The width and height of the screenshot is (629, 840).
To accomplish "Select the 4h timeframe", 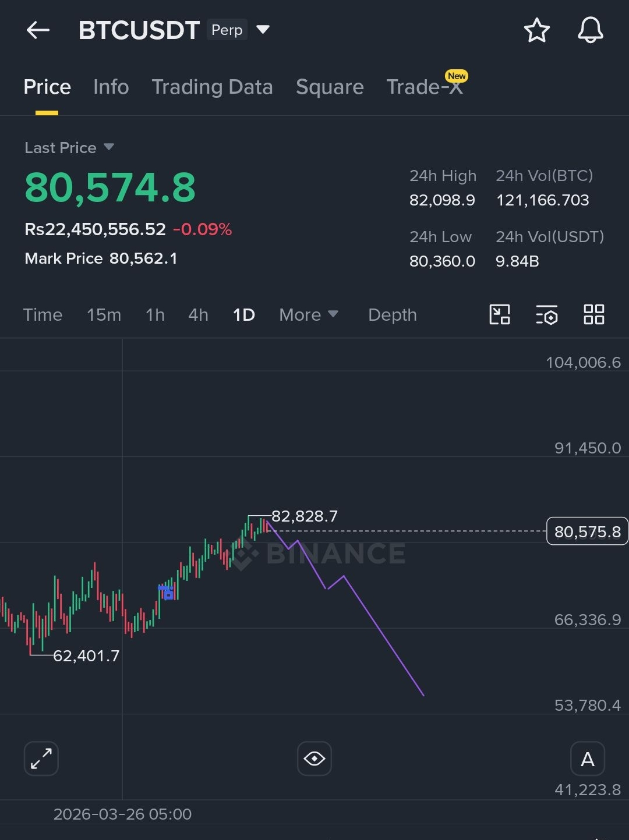I will (x=198, y=315).
